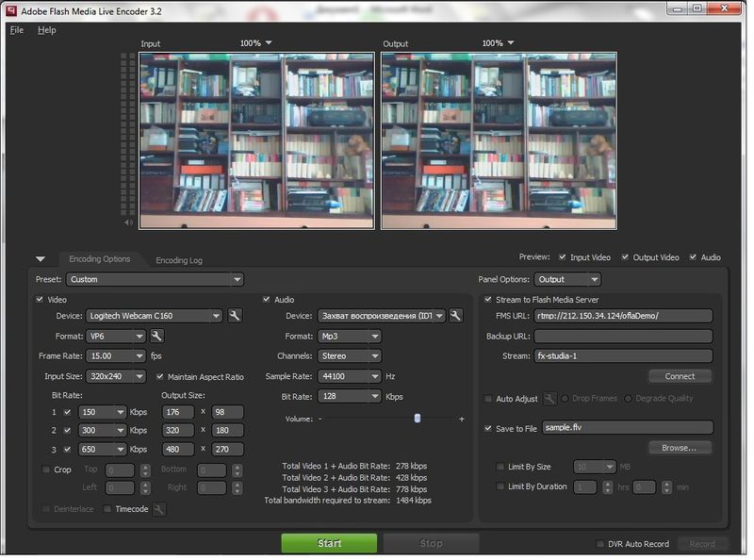
Task: Open the Logitech Webcam C160 device dropdown
Action: (x=154, y=316)
